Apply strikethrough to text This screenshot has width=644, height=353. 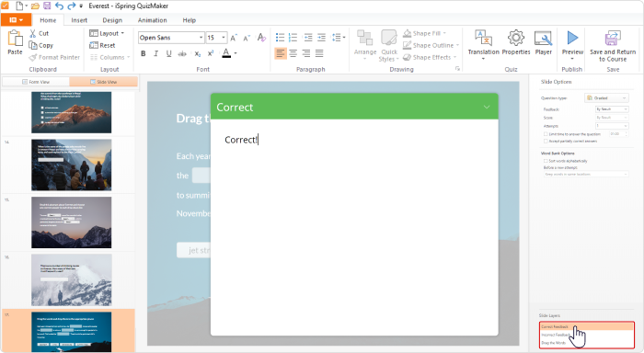pos(182,53)
